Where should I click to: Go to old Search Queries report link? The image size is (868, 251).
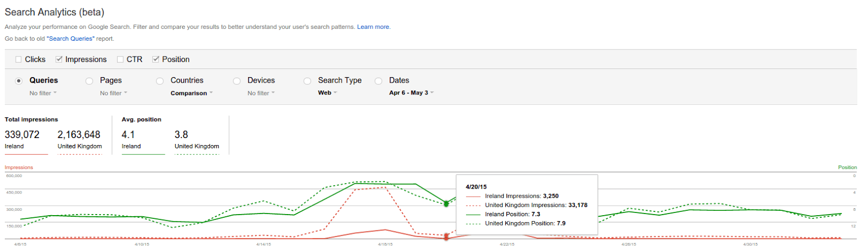pos(71,39)
